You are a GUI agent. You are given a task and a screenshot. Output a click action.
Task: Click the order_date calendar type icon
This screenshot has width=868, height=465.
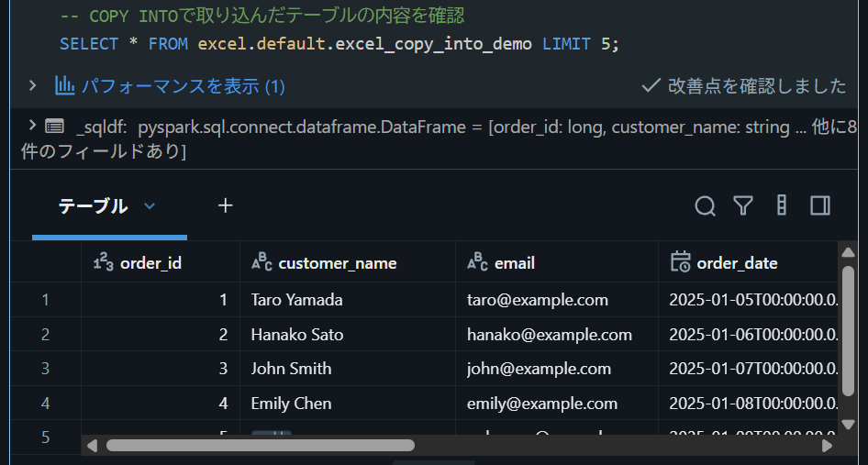[x=680, y=261]
